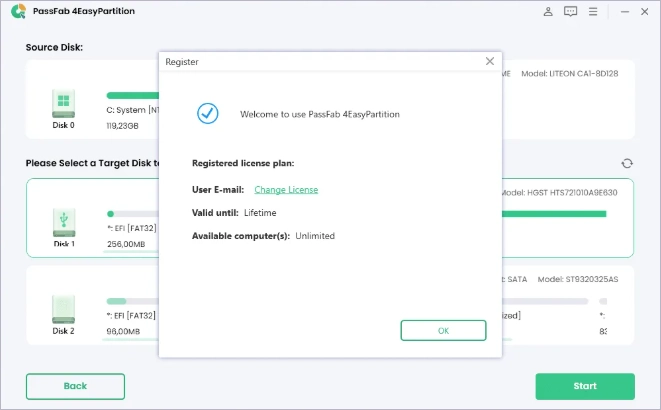Click the Change License link
Viewport: 661px width, 410px height.
coord(286,190)
